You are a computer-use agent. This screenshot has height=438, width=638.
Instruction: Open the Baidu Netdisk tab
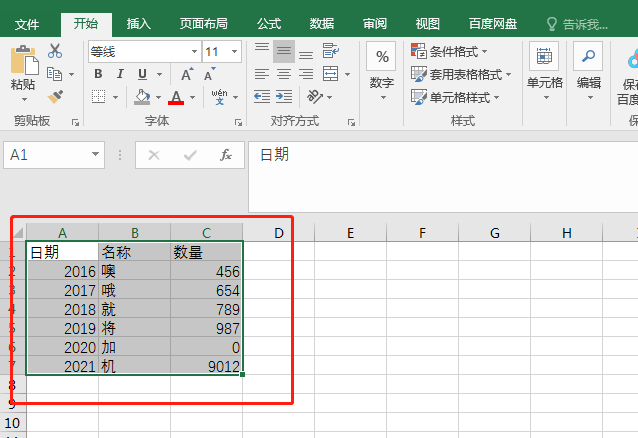tap(493, 24)
